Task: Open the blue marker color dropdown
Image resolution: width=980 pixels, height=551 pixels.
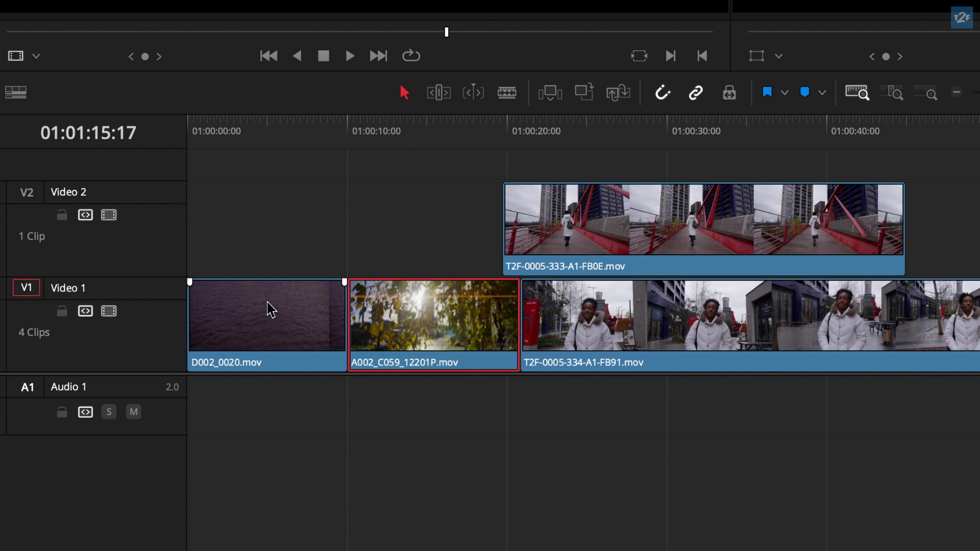Action: [822, 93]
